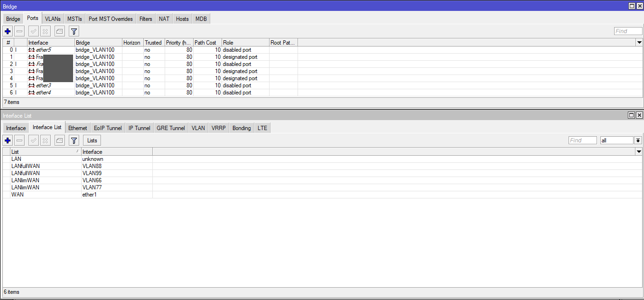This screenshot has height=300, width=644.
Task: Switch to the Filters tab
Action: tap(146, 19)
